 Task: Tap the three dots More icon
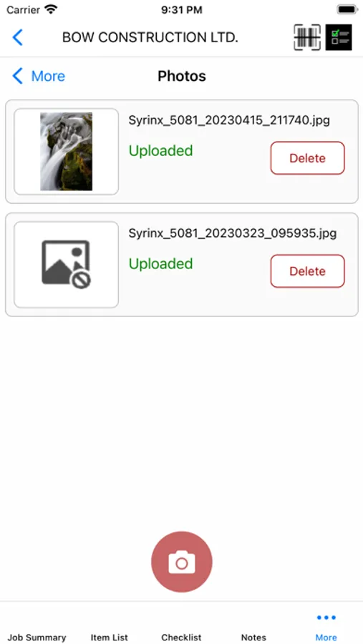(326, 618)
